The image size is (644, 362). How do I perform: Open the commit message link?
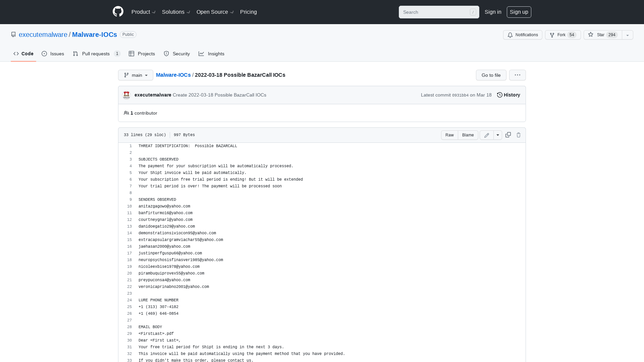point(219,95)
